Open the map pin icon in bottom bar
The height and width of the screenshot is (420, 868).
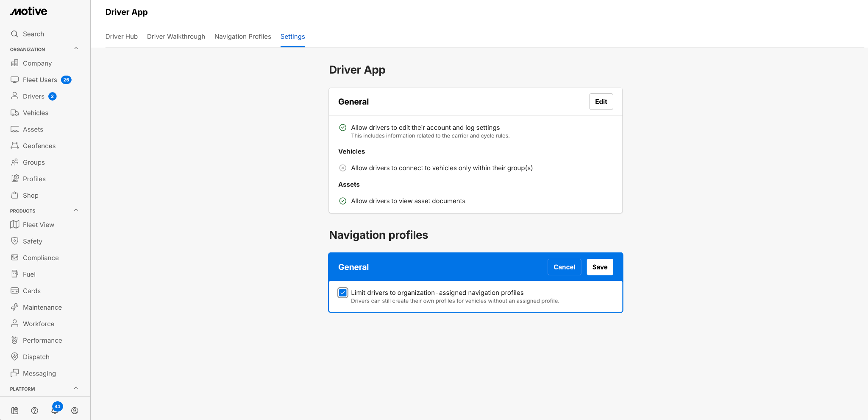15,411
